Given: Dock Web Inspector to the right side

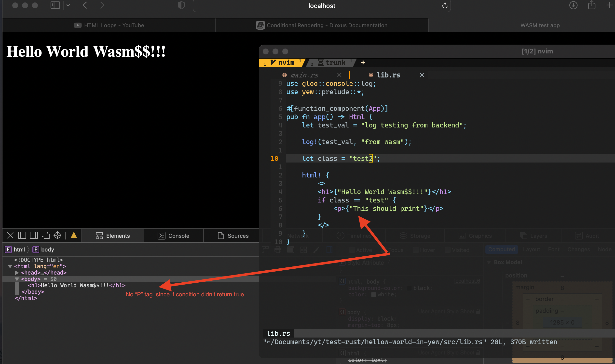Looking at the screenshot, I should coord(34,236).
